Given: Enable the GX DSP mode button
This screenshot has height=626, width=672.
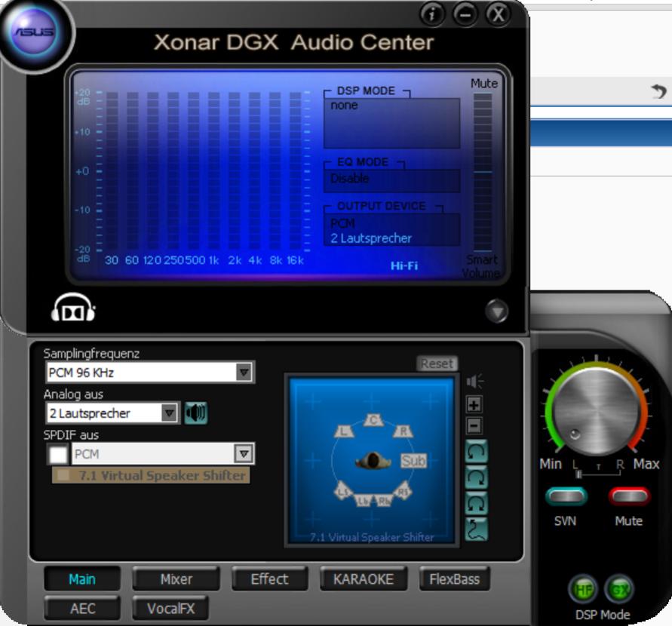Looking at the screenshot, I should click(619, 590).
